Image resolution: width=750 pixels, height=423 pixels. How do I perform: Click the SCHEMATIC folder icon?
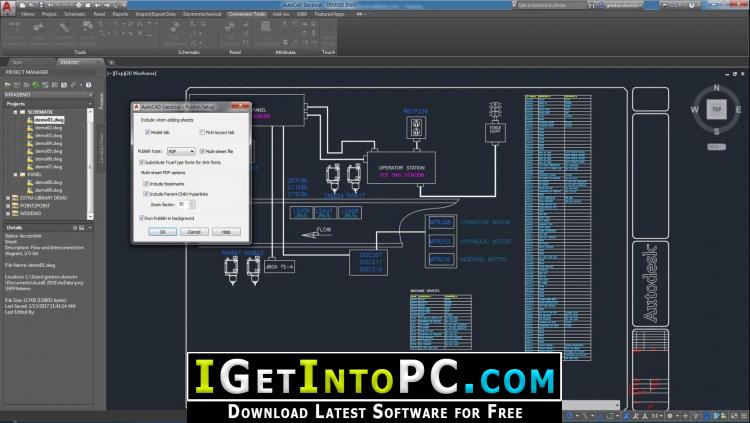(x=22, y=112)
